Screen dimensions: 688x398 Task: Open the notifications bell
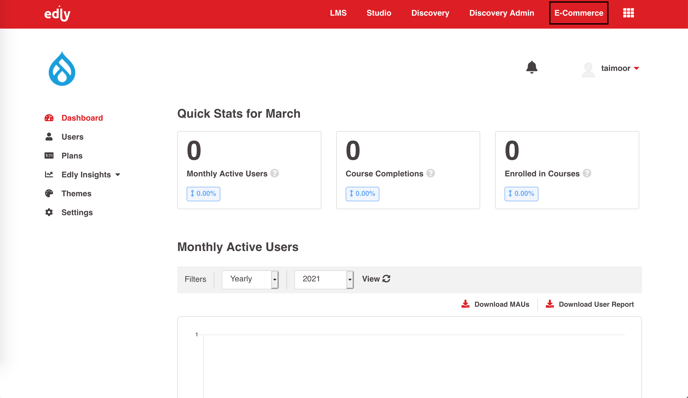click(531, 67)
